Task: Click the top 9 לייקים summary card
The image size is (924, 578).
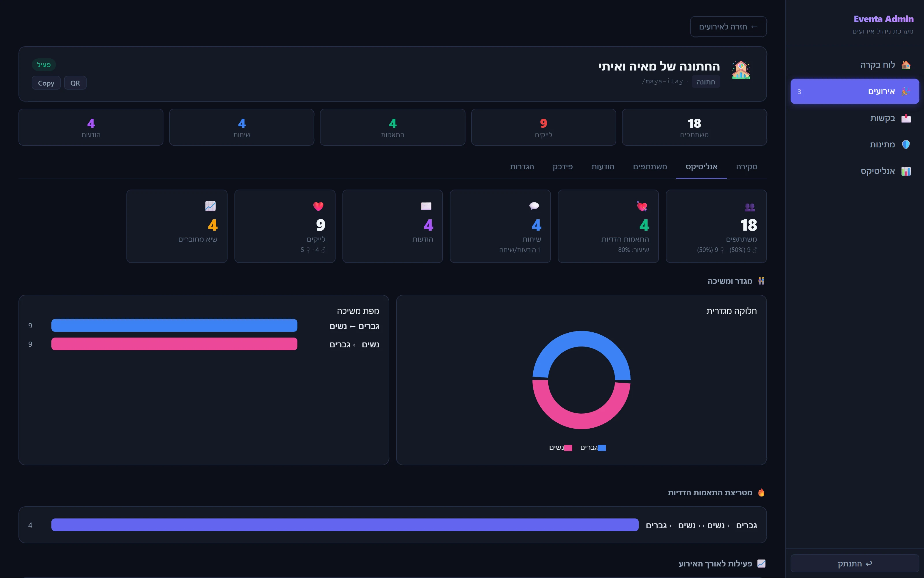Action: pos(543,127)
